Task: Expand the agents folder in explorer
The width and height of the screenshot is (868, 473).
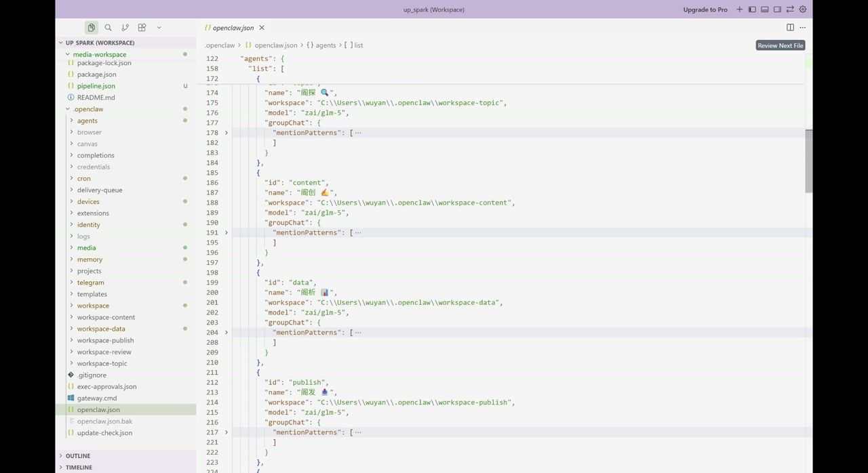Action: point(87,121)
